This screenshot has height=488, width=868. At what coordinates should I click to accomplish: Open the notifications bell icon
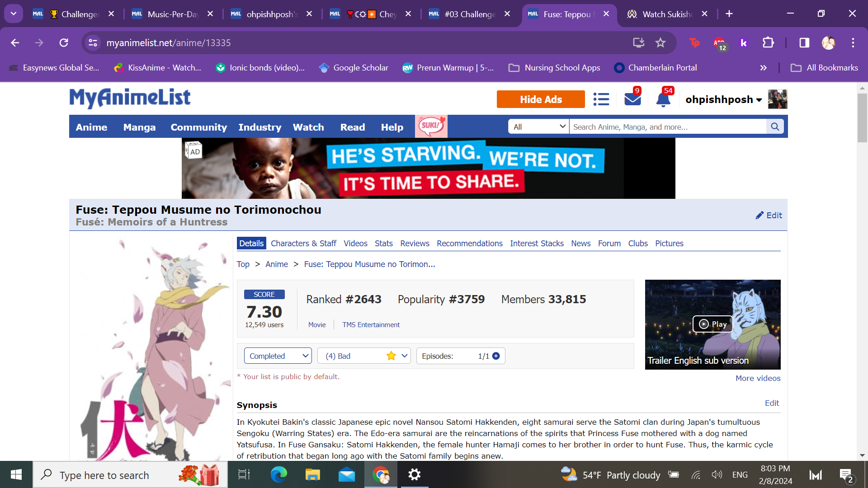click(x=663, y=99)
